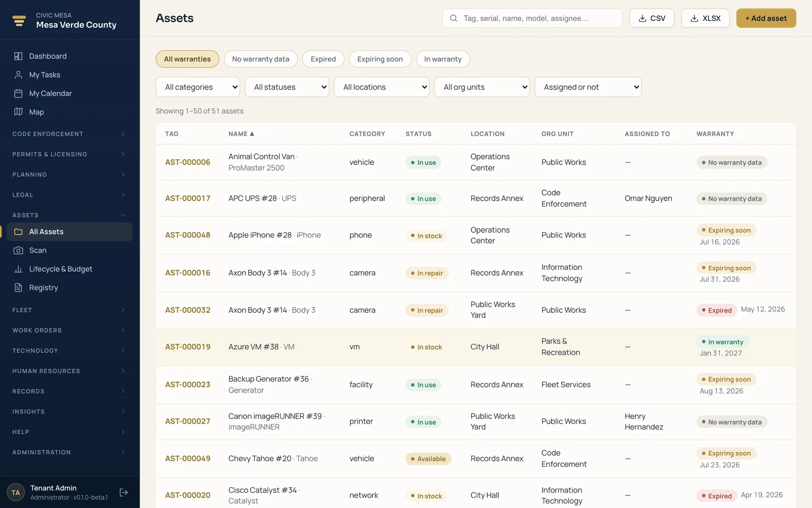Image resolution: width=812 pixels, height=508 pixels.
Task: Sort by the Warranty column header
Action: [715, 134]
